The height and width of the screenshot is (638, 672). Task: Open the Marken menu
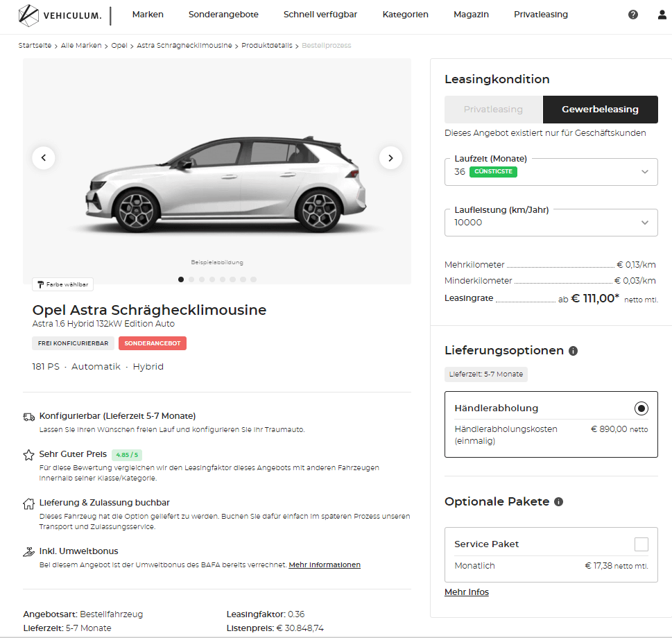148,15
